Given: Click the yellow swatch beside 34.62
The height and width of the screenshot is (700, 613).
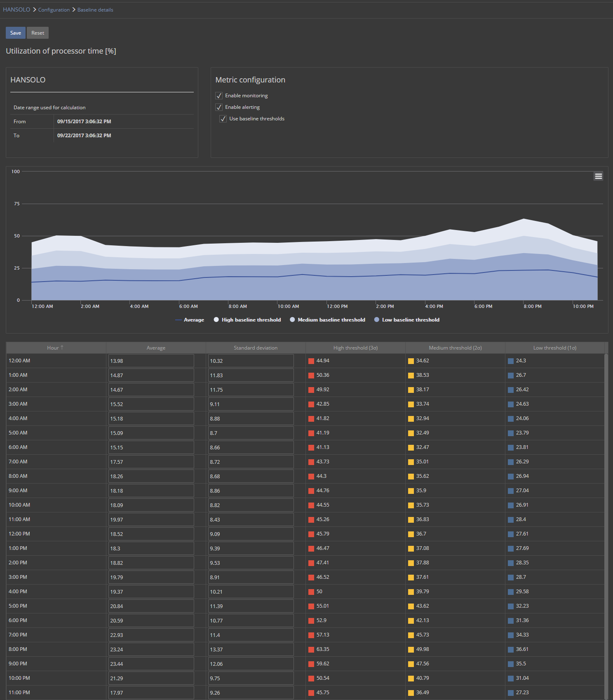Looking at the screenshot, I should point(411,361).
